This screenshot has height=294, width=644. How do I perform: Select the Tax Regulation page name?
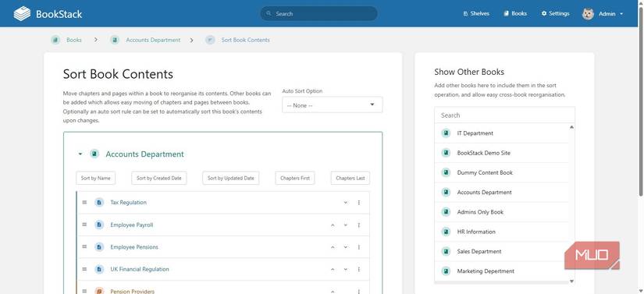(128, 202)
